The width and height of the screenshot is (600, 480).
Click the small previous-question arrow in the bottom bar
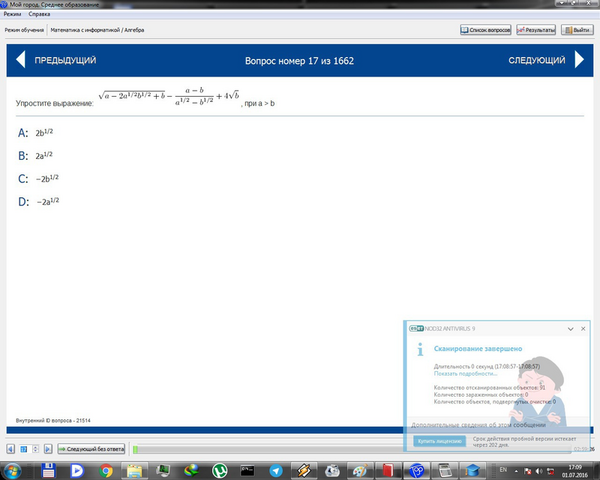tap(11, 449)
